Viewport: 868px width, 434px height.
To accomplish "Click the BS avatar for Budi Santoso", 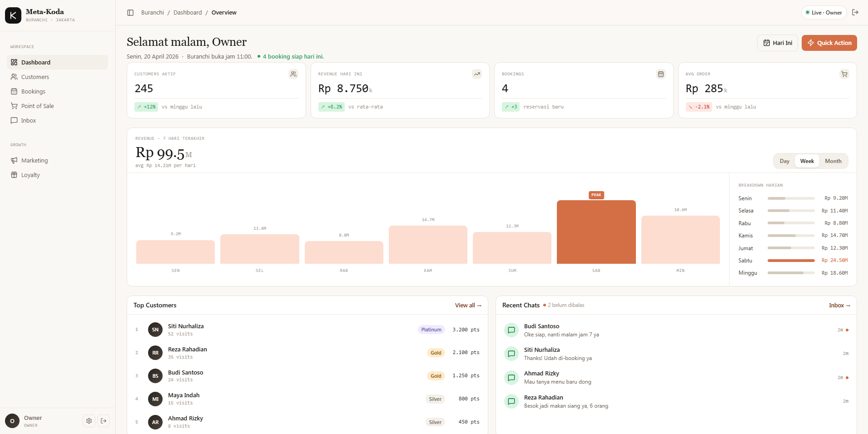I will 155,376.
